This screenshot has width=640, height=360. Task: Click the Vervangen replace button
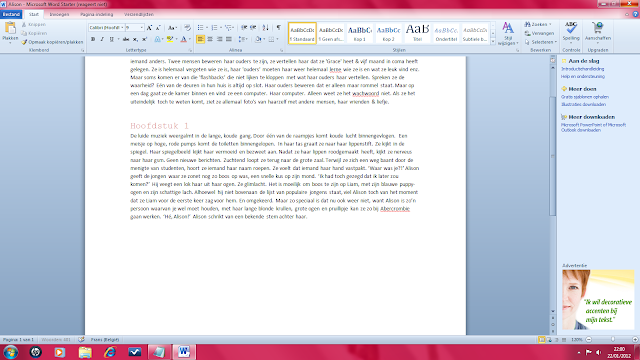pyautogui.click(x=540, y=33)
